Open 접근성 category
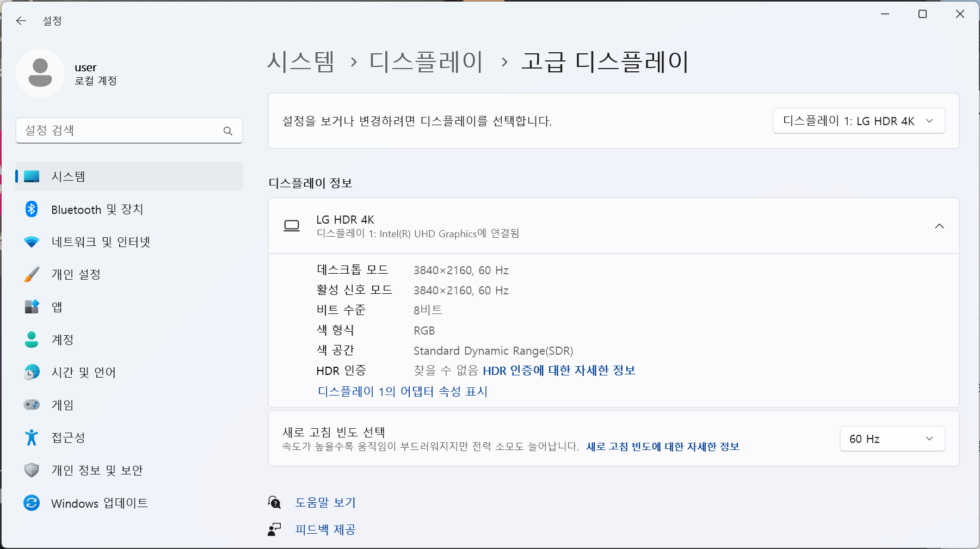This screenshot has width=980, height=549. pyautogui.click(x=129, y=437)
